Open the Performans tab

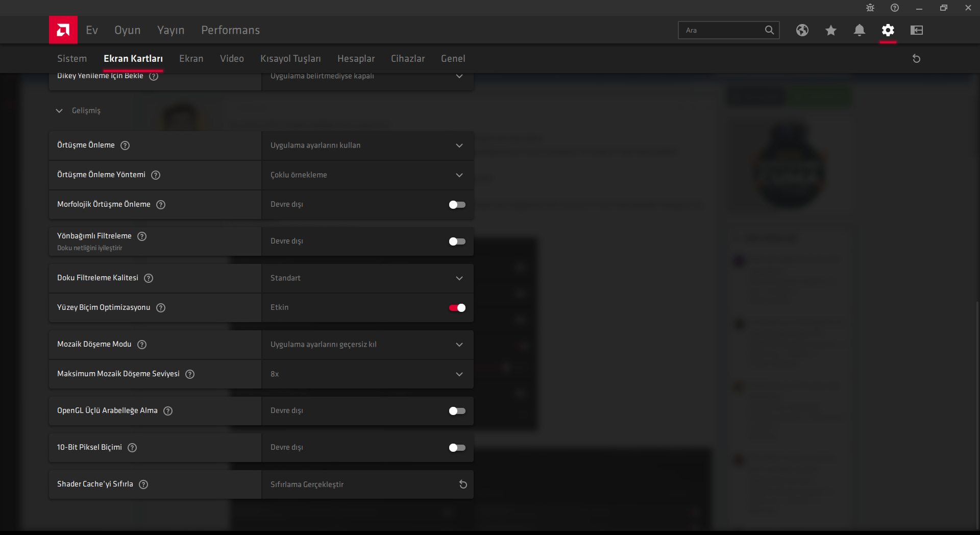coord(231,30)
